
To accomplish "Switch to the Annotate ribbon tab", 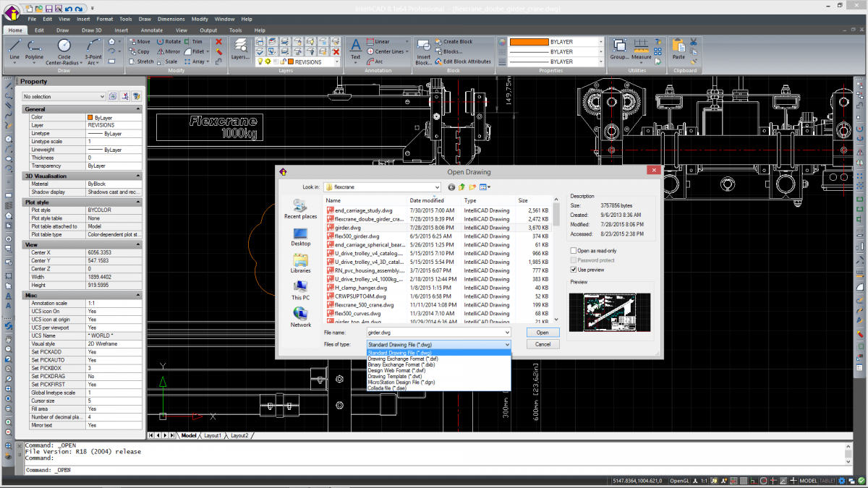I will point(152,30).
